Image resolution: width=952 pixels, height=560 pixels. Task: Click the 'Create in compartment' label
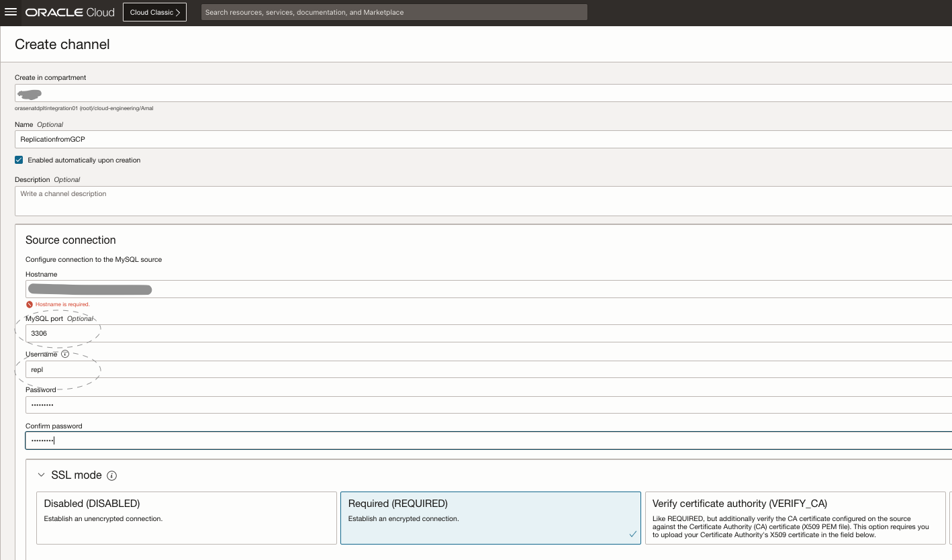[50, 77]
